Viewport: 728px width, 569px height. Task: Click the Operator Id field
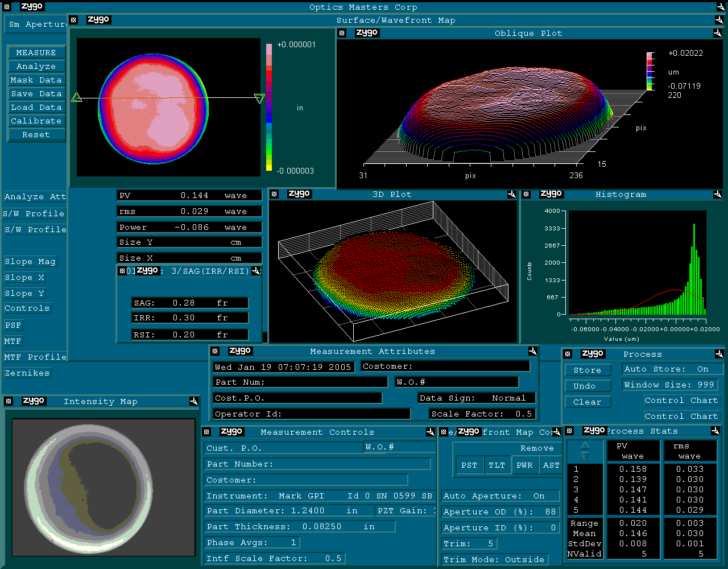point(312,414)
